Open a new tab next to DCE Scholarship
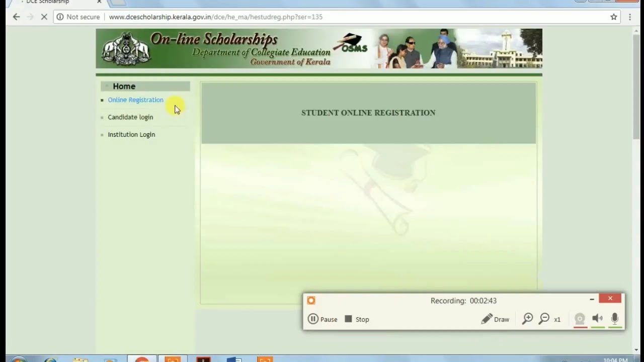Screen dimensions: 644x362 (x=118, y=2)
